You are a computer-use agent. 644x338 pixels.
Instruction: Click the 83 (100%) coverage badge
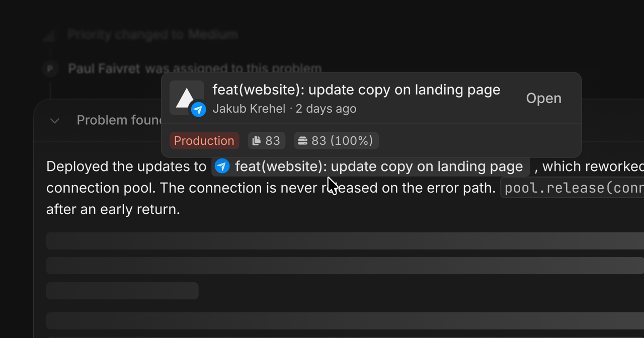336,141
